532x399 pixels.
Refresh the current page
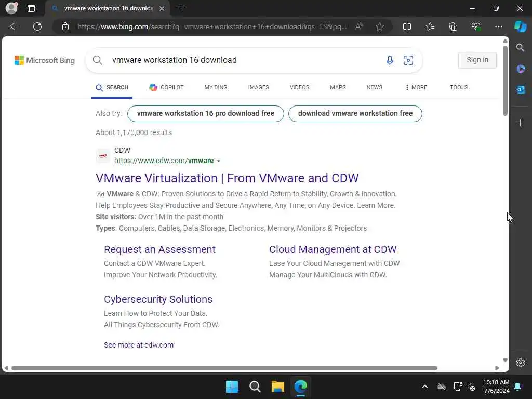[37, 26]
